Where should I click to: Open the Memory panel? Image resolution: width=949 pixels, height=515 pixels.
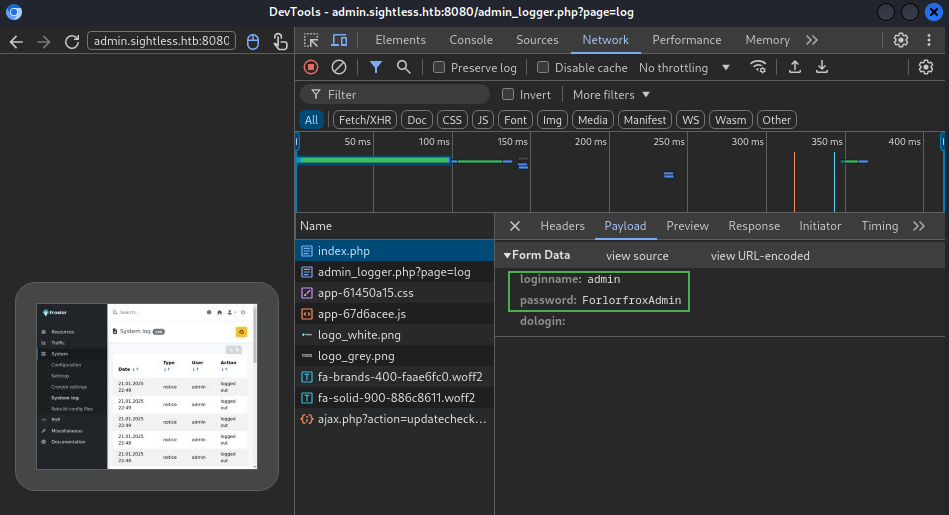click(767, 40)
